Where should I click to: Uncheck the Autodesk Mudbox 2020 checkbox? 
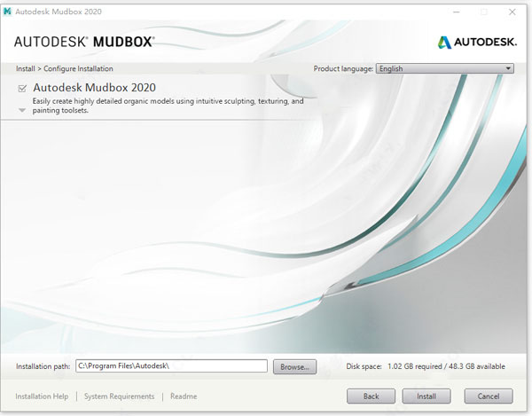point(22,88)
